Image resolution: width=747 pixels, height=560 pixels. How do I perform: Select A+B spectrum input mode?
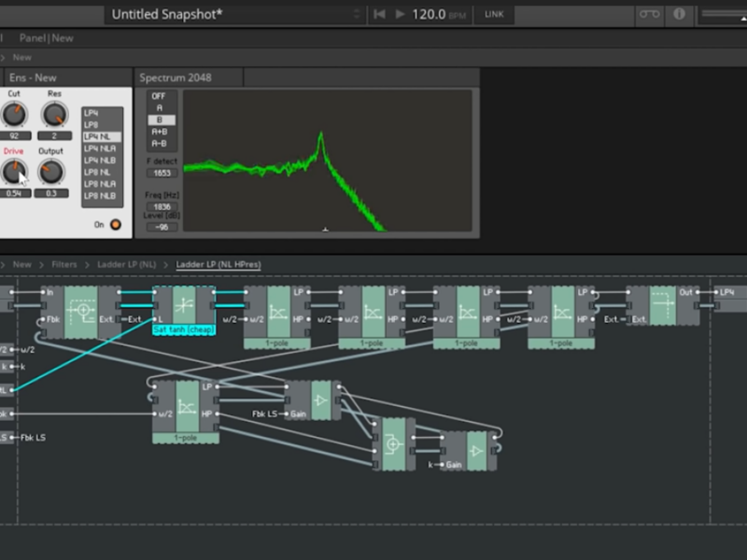(159, 132)
